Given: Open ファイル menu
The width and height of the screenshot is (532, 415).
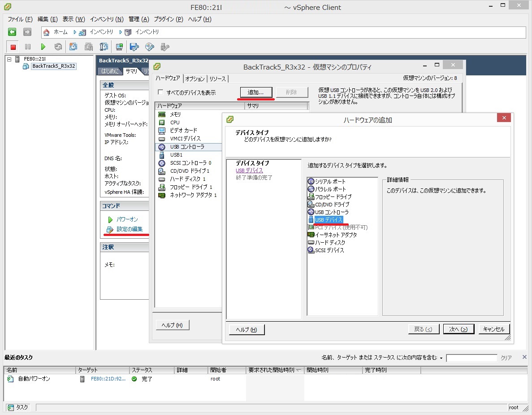Looking at the screenshot, I should (20, 19).
